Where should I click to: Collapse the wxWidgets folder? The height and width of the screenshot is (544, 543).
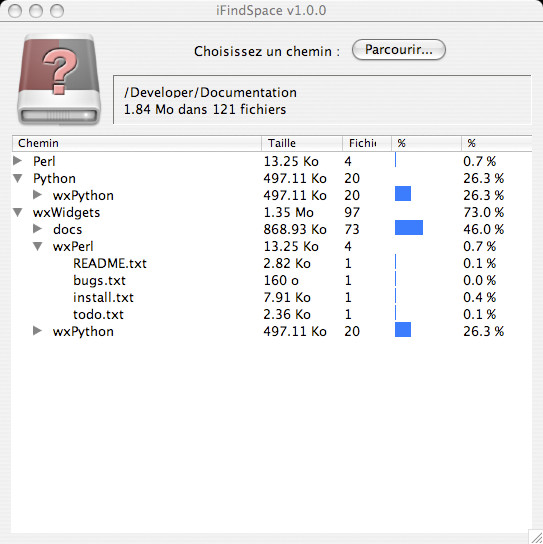pyautogui.click(x=17, y=212)
